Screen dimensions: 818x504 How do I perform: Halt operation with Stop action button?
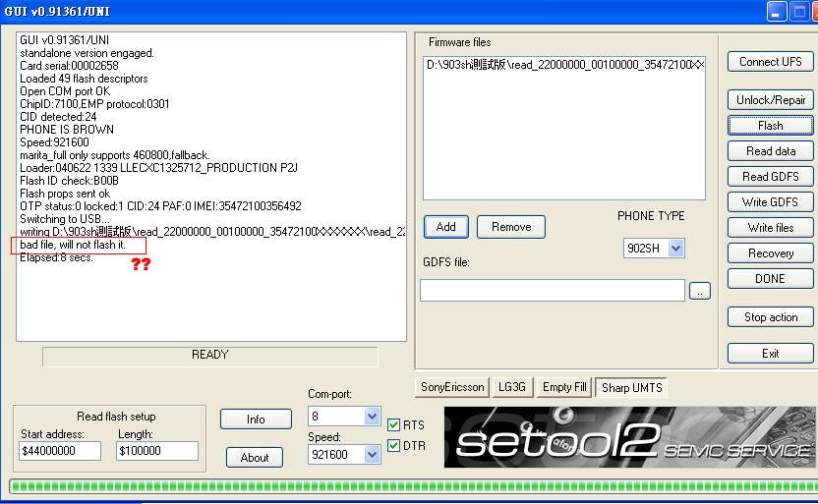770,317
